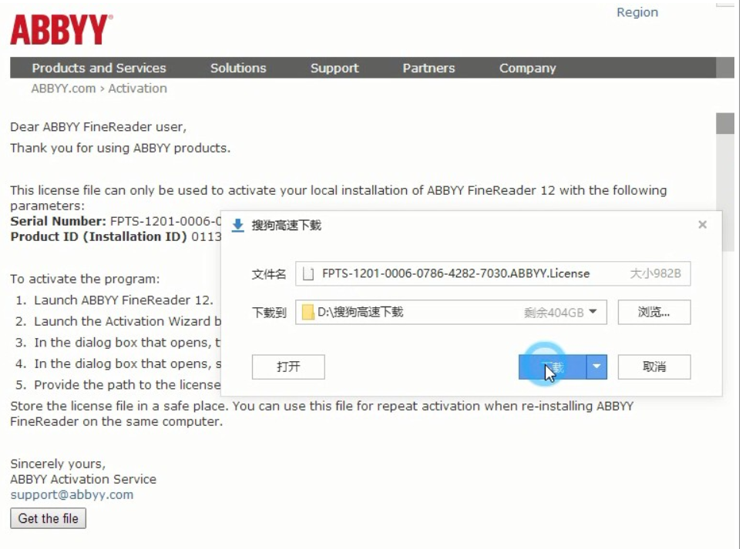Open the download button dropdown arrow
This screenshot has width=756, height=549.
coord(597,367)
